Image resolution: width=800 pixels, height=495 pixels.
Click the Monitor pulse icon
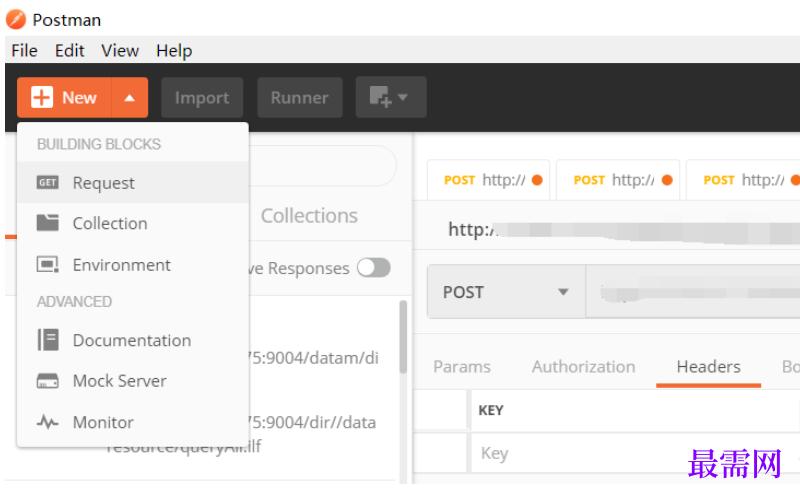click(x=47, y=422)
